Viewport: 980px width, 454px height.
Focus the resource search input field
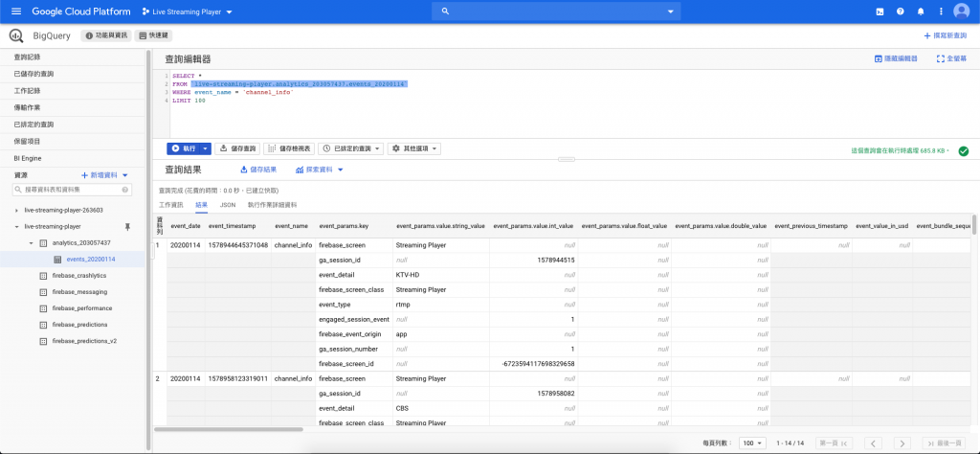point(71,190)
